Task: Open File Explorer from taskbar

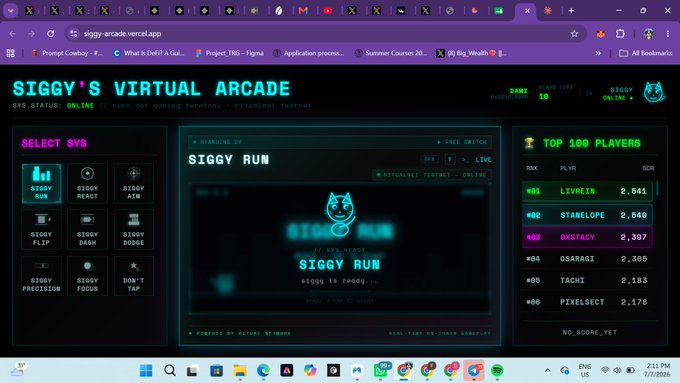Action: [240, 370]
